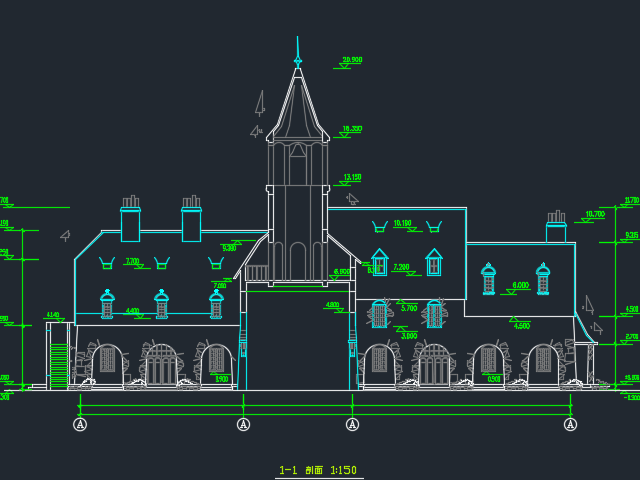Image resolution: width=640 pixels, height=480 pixels.
Task: Select the green staircase hatch at left
Action: point(59,366)
